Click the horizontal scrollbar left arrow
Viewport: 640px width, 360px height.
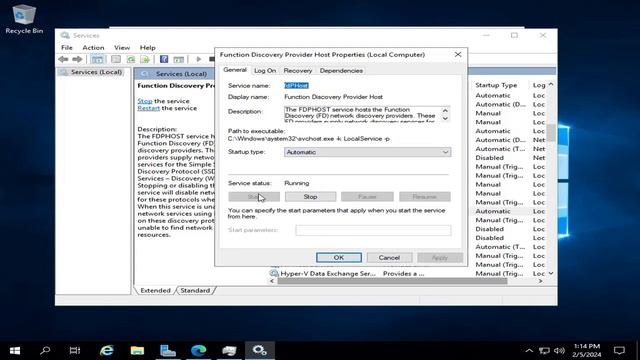tap(272, 281)
